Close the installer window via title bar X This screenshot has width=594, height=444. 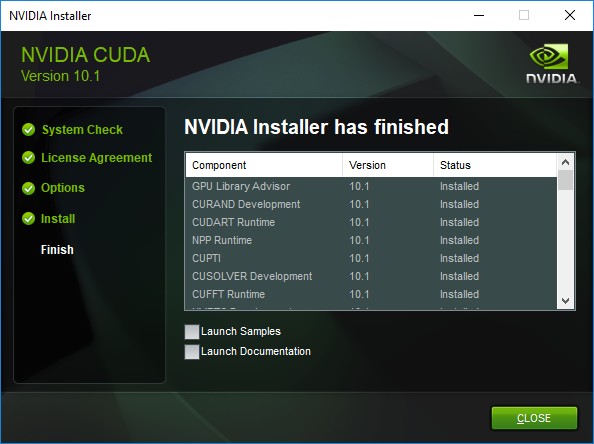tap(570, 16)
